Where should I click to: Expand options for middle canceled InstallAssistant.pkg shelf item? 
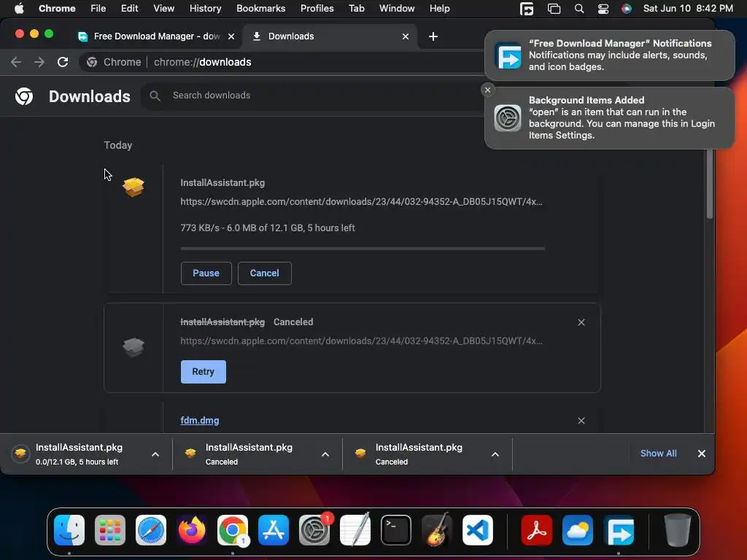pyautogui.click(x=325, y=454)
